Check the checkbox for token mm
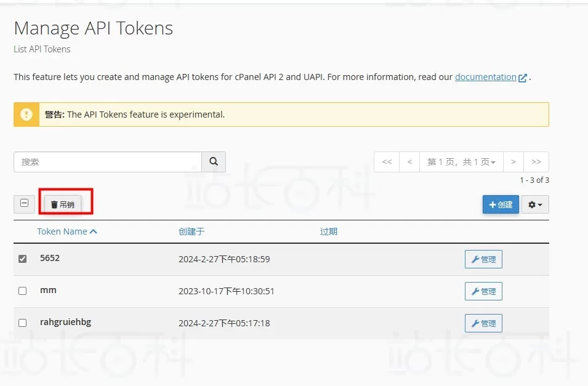Image resolution: width=588 pixels, height=386 pixels. pyautogui.click(x=23, y=291)
